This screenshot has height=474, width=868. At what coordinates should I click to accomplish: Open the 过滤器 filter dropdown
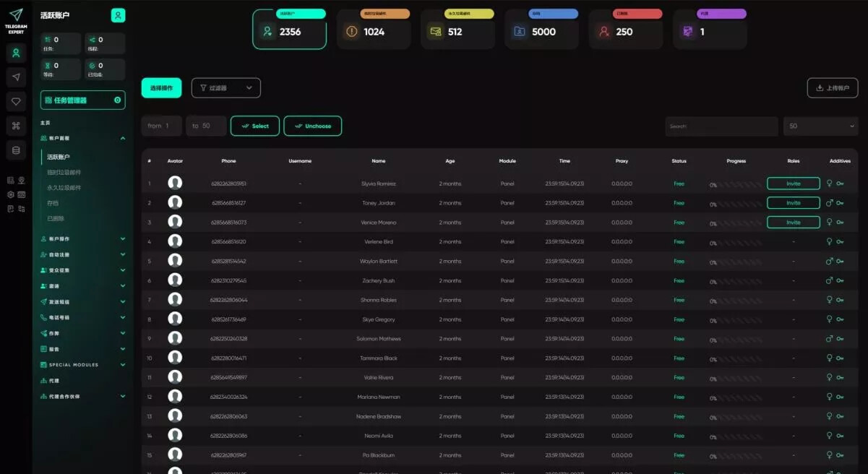(225, 87)
